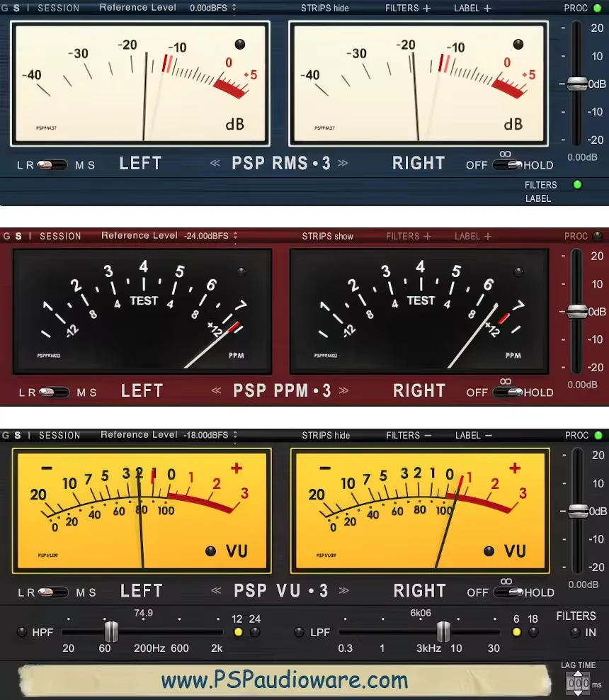Collapse FILTERS − in VU plugin header

click(x=409, y=435)
